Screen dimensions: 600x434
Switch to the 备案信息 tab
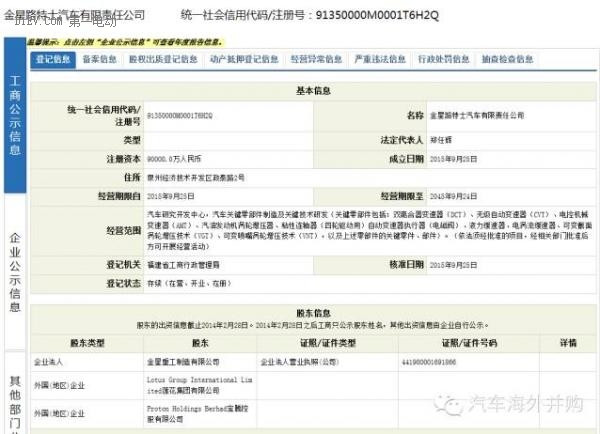99,59
